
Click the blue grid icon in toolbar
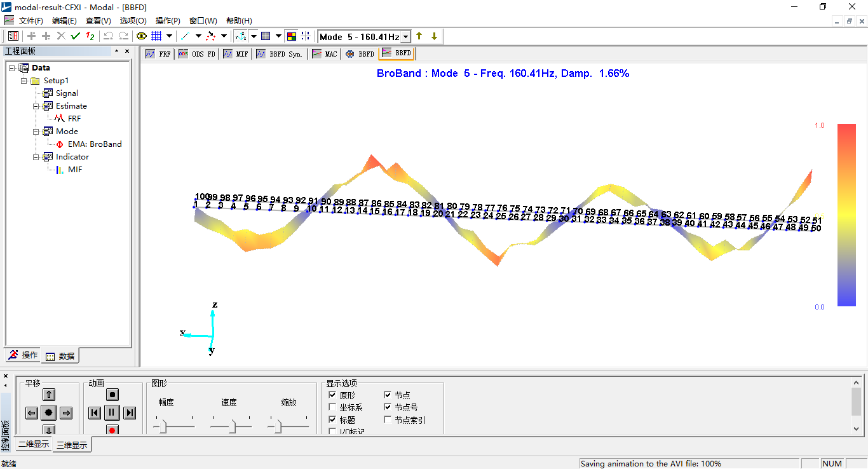click(x=156, y=36)
